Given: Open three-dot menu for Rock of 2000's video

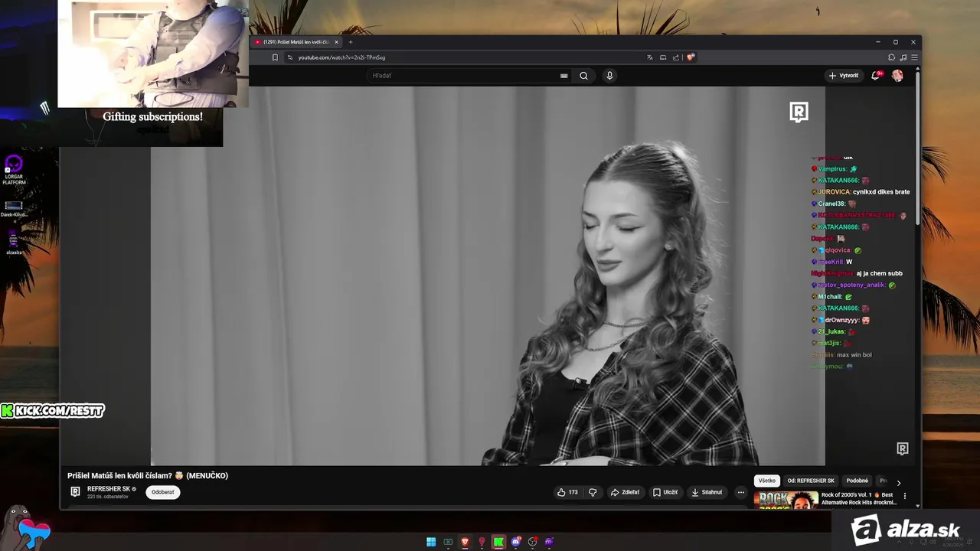Looking at the screenshot, I should click(x=904, y=496).
